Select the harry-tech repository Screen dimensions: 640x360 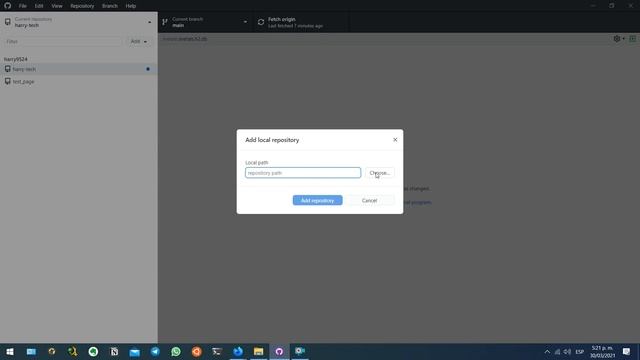(79, 69)
